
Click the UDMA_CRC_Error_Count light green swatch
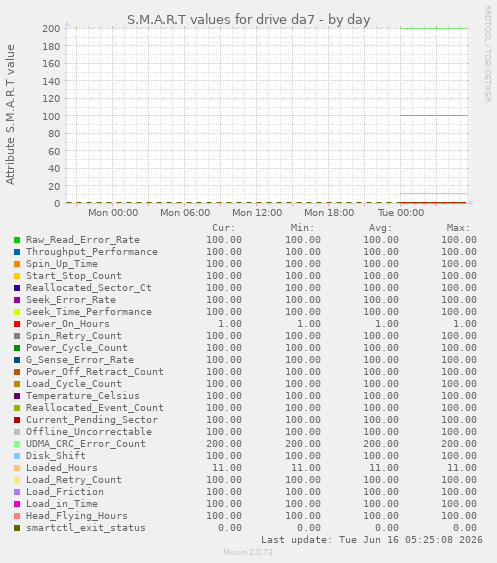(x=17, y=444)
